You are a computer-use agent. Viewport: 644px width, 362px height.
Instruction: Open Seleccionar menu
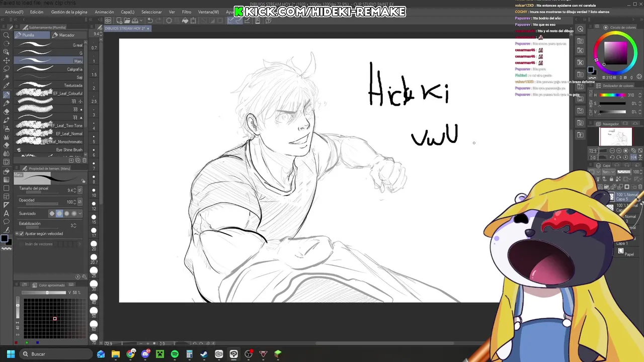coord(151,12)
